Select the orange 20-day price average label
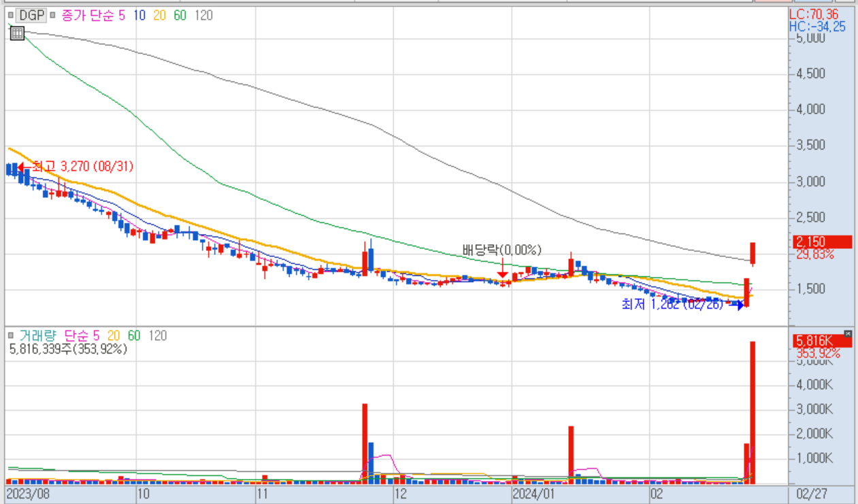The width and height of the screenshot is (858, 504). (x=161, y=14)
